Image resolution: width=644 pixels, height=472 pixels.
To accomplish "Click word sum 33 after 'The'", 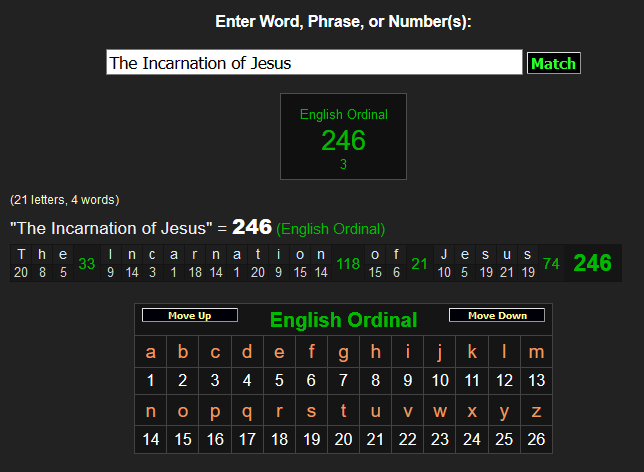I will point(87,264).
